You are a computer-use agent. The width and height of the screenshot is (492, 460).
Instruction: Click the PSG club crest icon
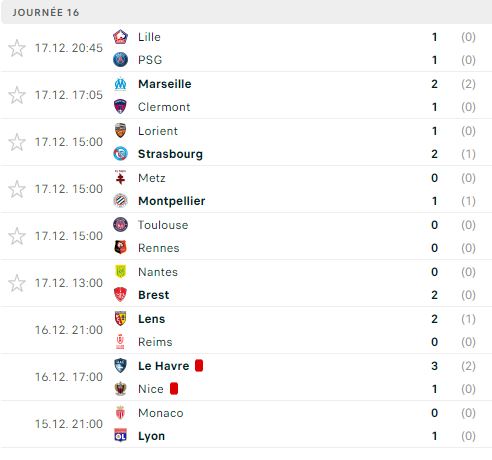pos(120,60)
